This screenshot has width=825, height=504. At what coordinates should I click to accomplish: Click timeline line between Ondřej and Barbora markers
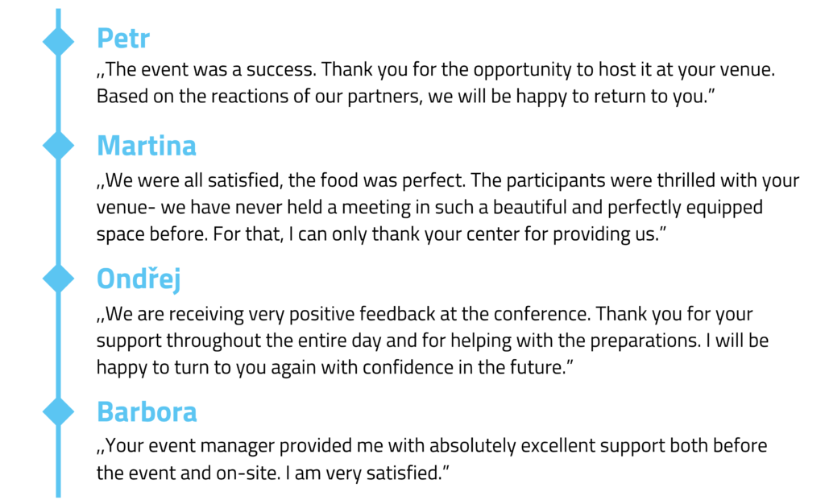[x=58, y=345]
